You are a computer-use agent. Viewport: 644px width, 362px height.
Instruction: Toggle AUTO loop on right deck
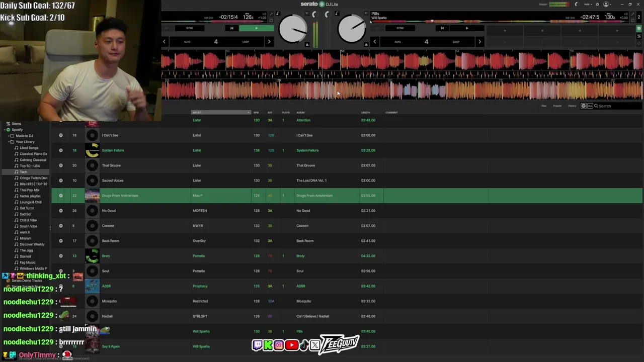397,42
